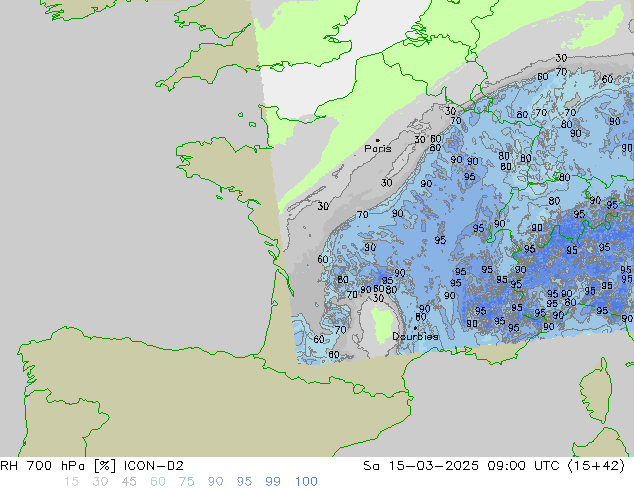Click the black dot marking Dourbies
This screenshot has width=634, height=490.
pos(415,328)
